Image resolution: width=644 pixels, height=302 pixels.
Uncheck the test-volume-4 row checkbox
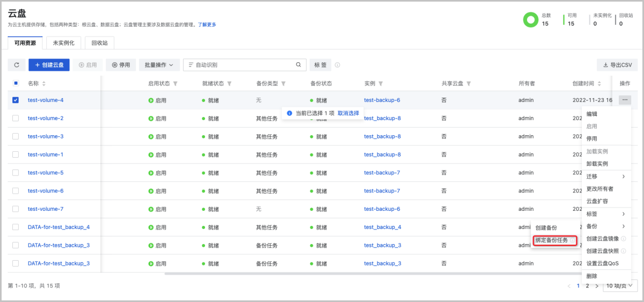(x=16, y=100)
